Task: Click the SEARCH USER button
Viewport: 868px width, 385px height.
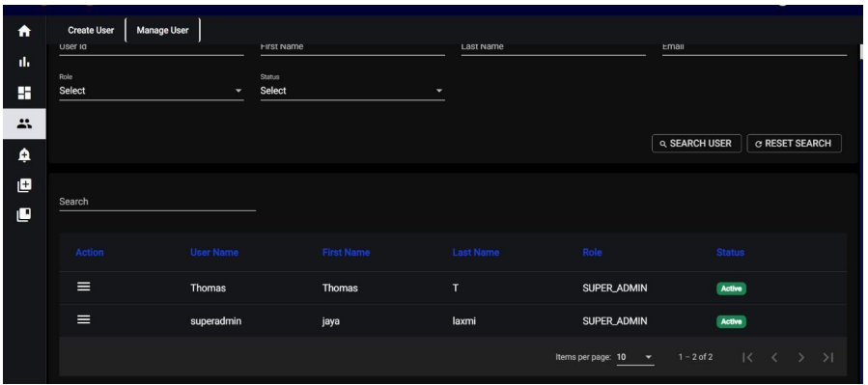Action: 696,143
